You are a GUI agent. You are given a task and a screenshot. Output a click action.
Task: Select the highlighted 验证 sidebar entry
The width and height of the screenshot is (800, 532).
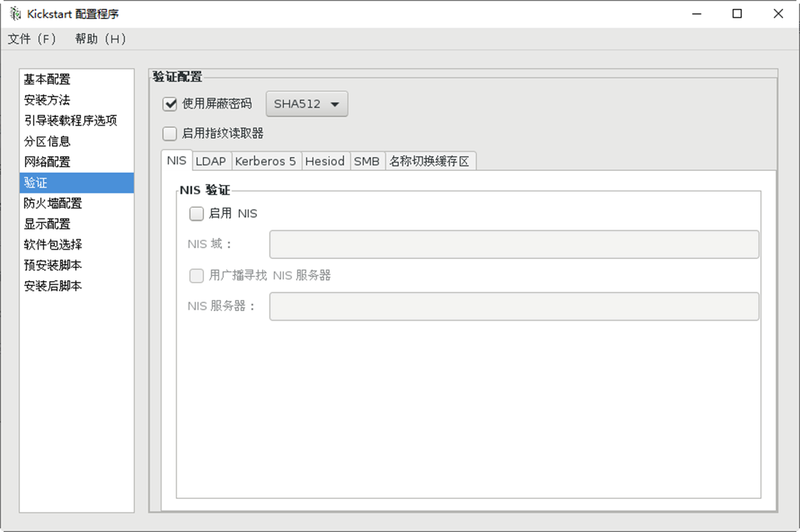[76, 183]
